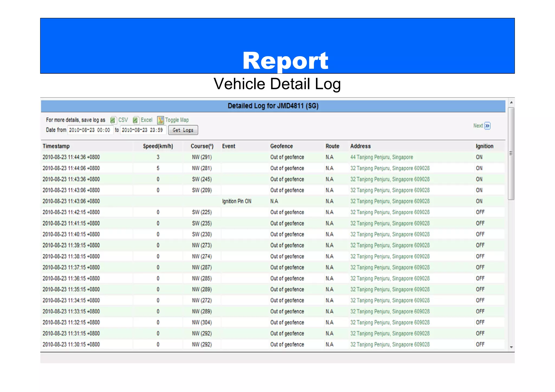Click course value SW (225)
Image resolution: width=555 pixels, height=392 pixels.
(202, 212)
